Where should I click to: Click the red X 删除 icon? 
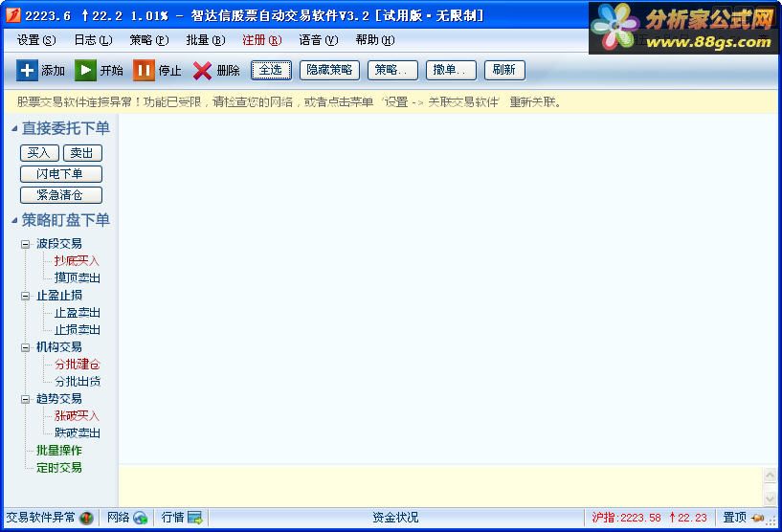coord(202,71)
